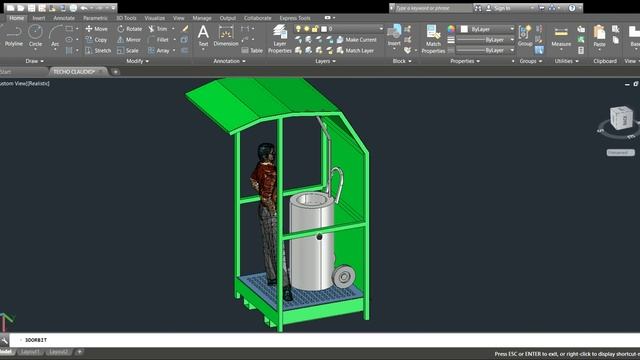Expand the Modify panel

138,61
